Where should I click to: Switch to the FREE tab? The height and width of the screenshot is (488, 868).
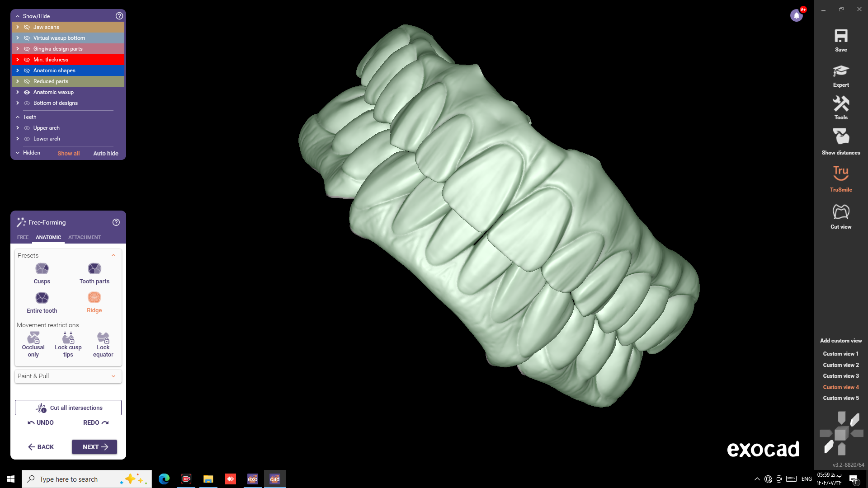click(x=23, y=237)
